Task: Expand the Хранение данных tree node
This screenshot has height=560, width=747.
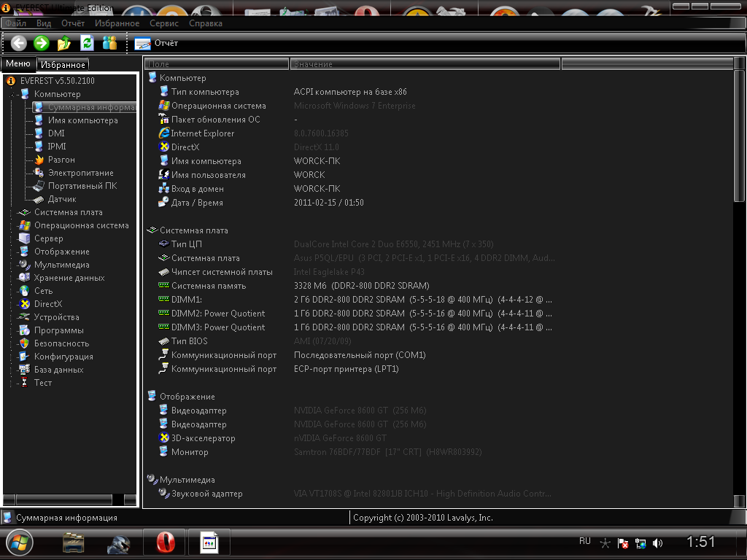Action: click(12, 278)
